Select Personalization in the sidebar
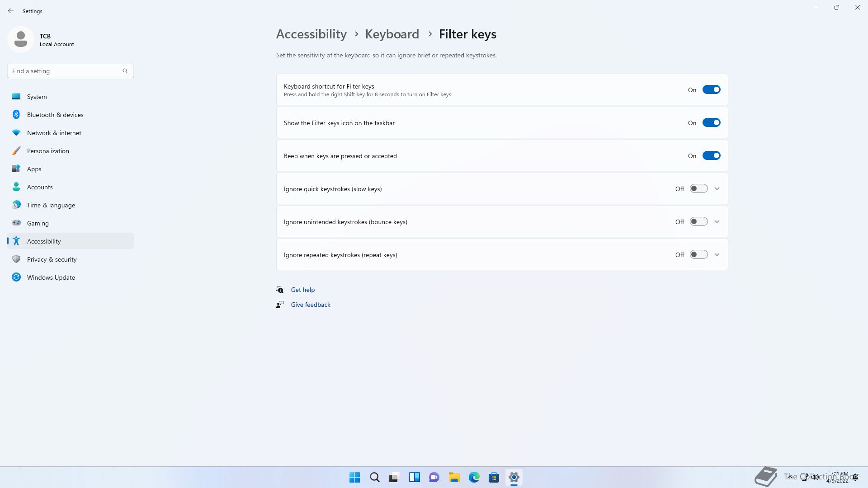The height and width of the screenshot is (488, 868). click(71, 150)
